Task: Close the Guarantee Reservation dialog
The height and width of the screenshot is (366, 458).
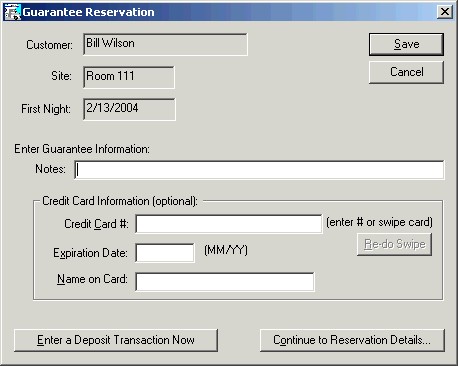Action: click(445, 12)
